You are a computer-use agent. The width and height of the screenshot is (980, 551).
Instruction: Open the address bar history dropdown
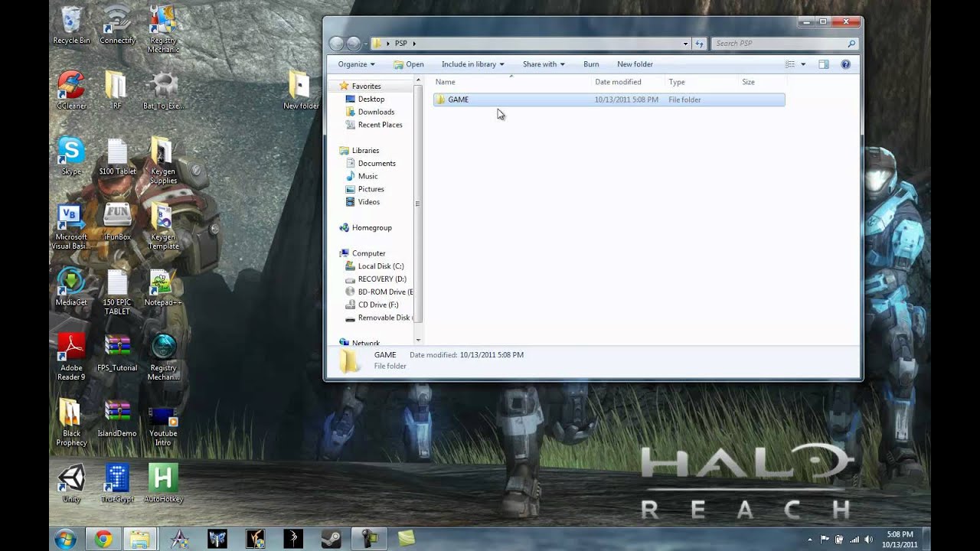(686, 44)
